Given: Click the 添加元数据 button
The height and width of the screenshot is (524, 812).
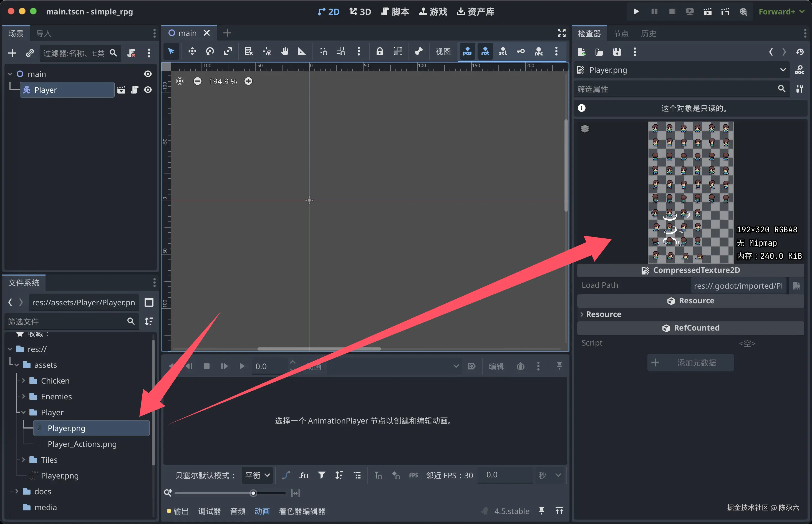Looking at the screenshot, I should (x=690, y=363).
